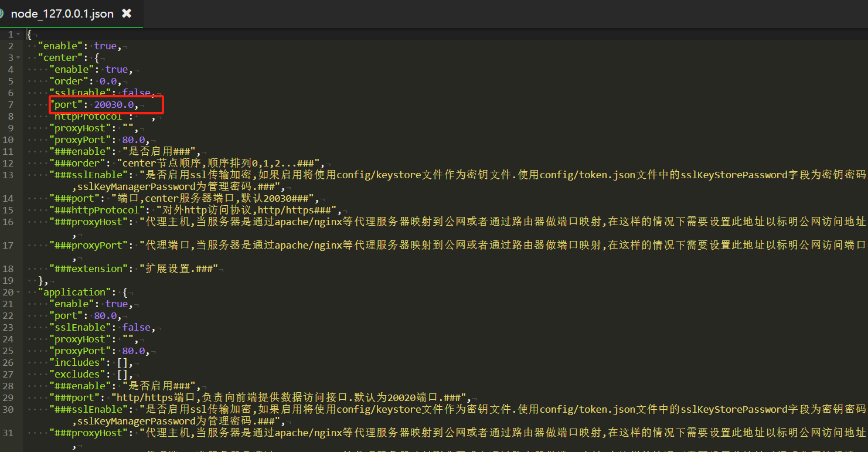868x452 pixels.
Task: Click the "port" key on line 22
Action: click(x=66, y=315)
